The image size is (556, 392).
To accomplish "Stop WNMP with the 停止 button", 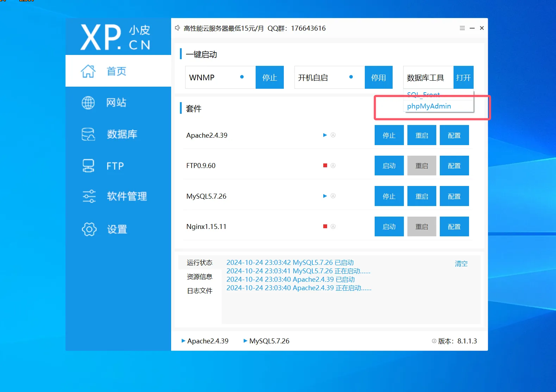I will click(270, 77).
